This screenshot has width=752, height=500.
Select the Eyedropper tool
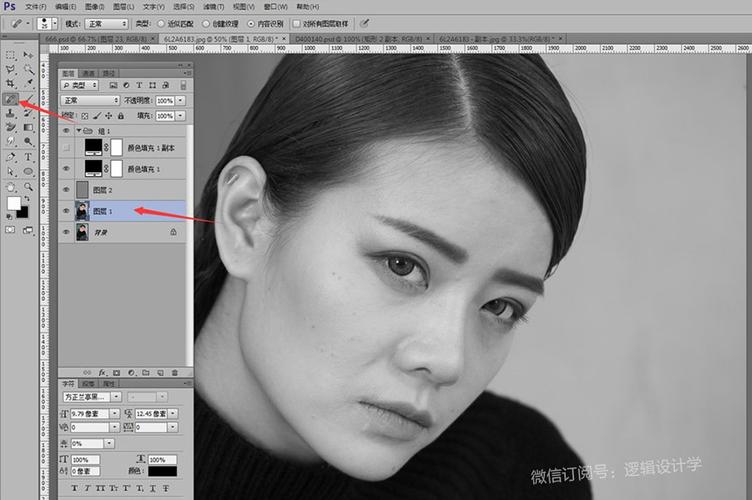28,84
